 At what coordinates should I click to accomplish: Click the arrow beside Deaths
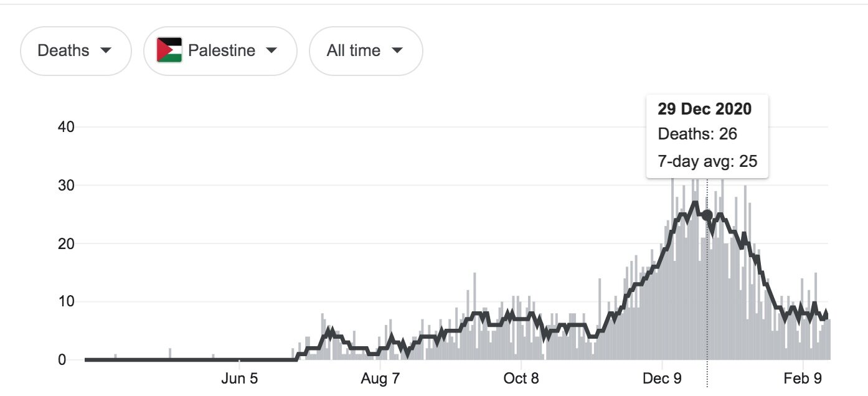106,50
